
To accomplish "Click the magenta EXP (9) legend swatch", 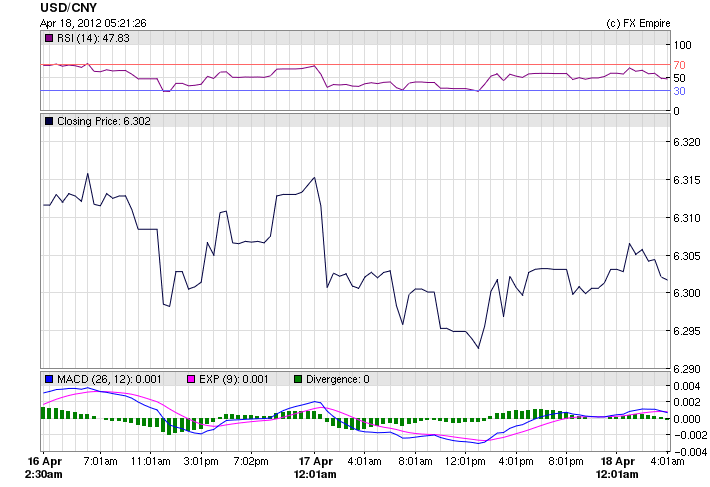I will pos(192,379).
